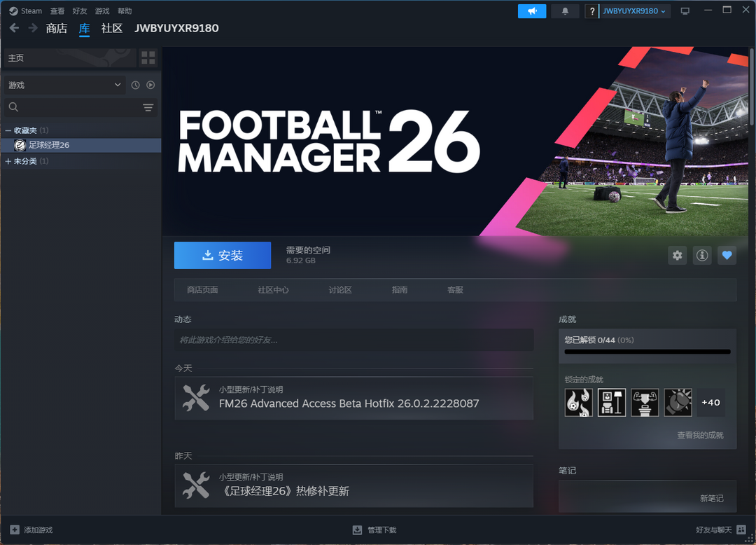The height and width of the screenshot is (545, 756).
Task: Click the Big Picture mode monitor icon
Action: point(685,11)
